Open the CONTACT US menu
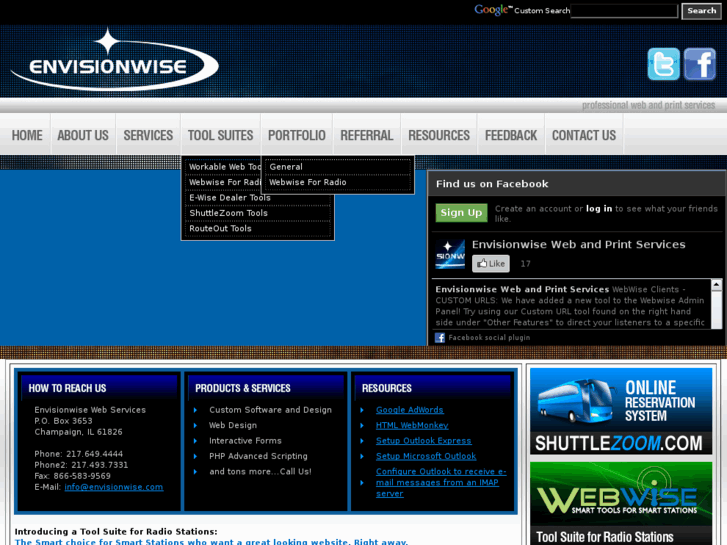 coord(584,135)
